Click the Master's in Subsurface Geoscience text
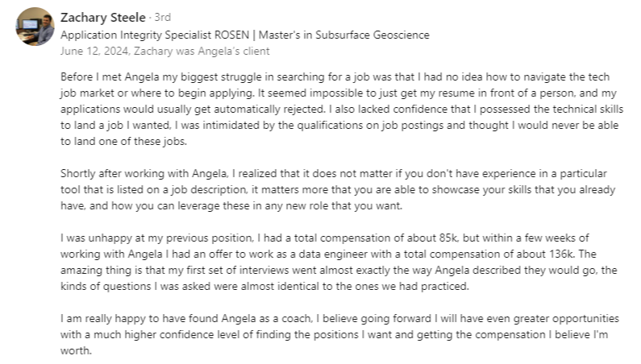This screenshot has width=641, height=364. [343, 35]
